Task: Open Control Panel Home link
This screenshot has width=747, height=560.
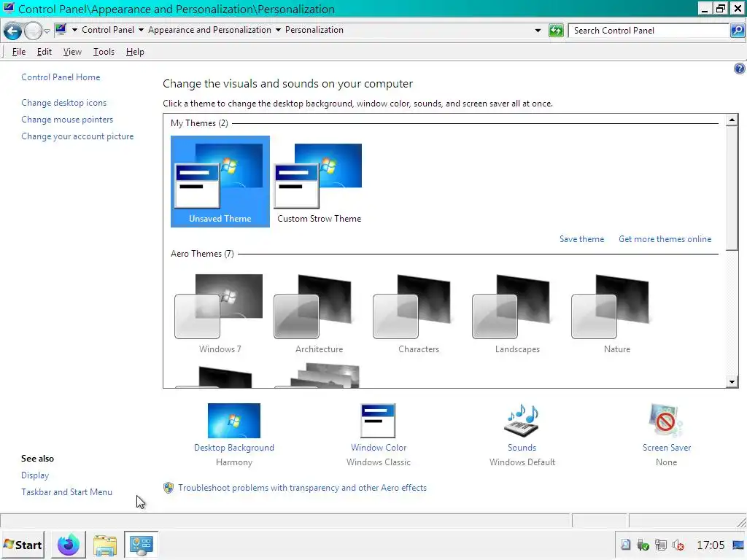Action: click(61, 77)
